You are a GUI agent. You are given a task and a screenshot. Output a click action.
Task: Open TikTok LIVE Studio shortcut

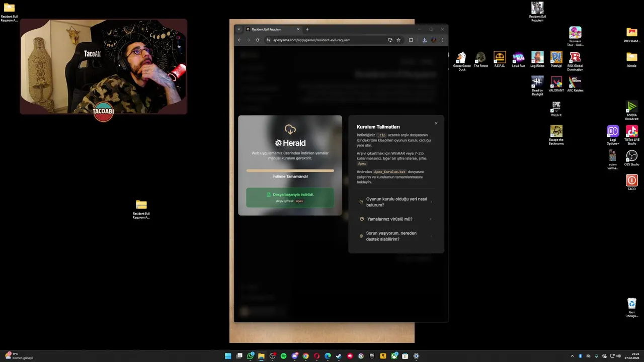[632, 135]
